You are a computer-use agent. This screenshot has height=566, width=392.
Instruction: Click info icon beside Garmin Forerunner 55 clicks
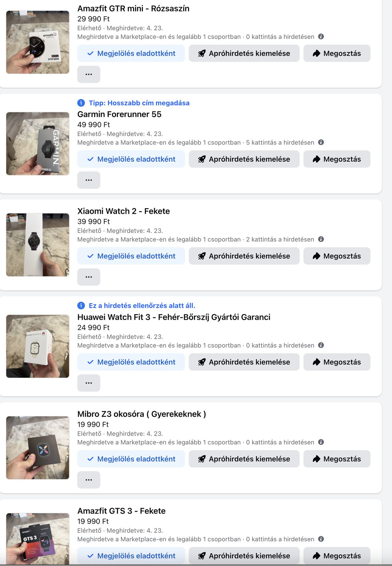click(321, 142)
